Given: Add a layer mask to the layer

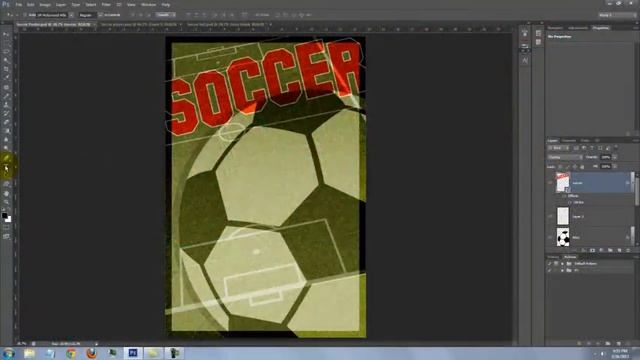Looking at the screenshot, I should [x=592, y=250].
